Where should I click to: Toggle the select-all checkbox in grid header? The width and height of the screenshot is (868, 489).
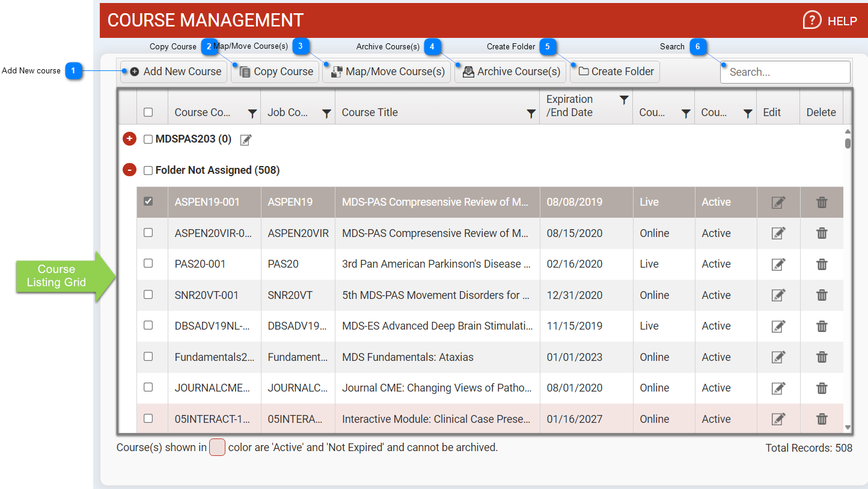tap(148, 112)
